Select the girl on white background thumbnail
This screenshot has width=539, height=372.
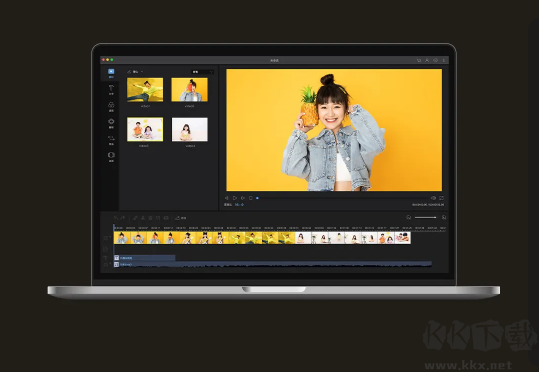pos(189,129)
